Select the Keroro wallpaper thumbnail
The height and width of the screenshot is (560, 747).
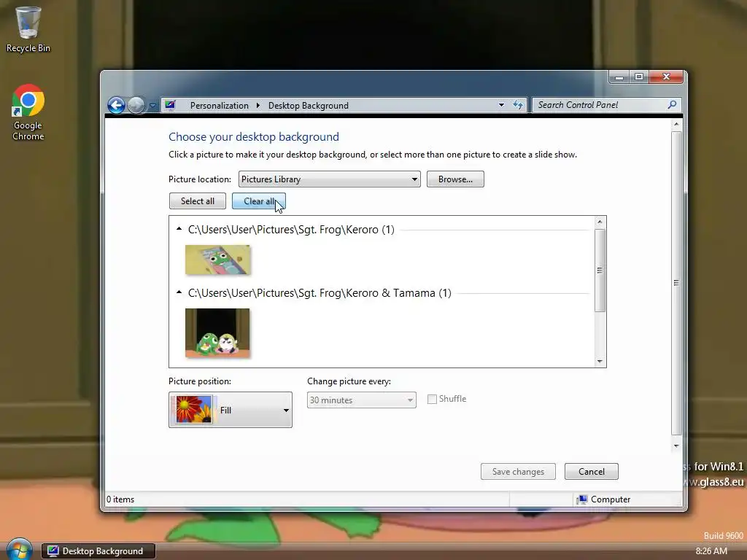pyautogui.click(x=217, y=260)
